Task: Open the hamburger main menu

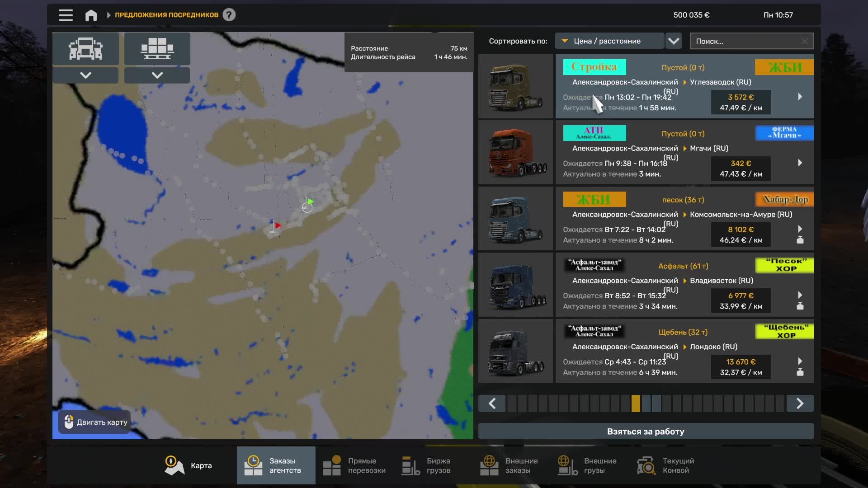Action: click(66, 15)
